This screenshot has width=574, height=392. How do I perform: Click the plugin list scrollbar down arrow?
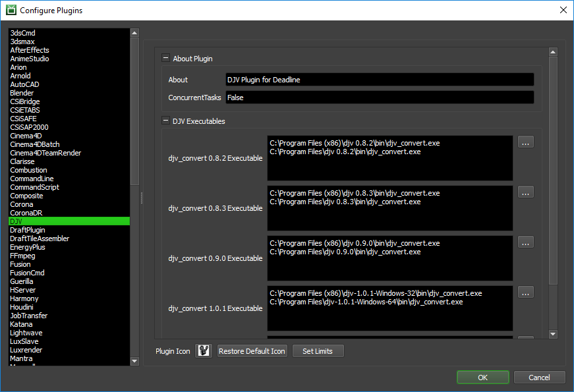pos(134,361)
